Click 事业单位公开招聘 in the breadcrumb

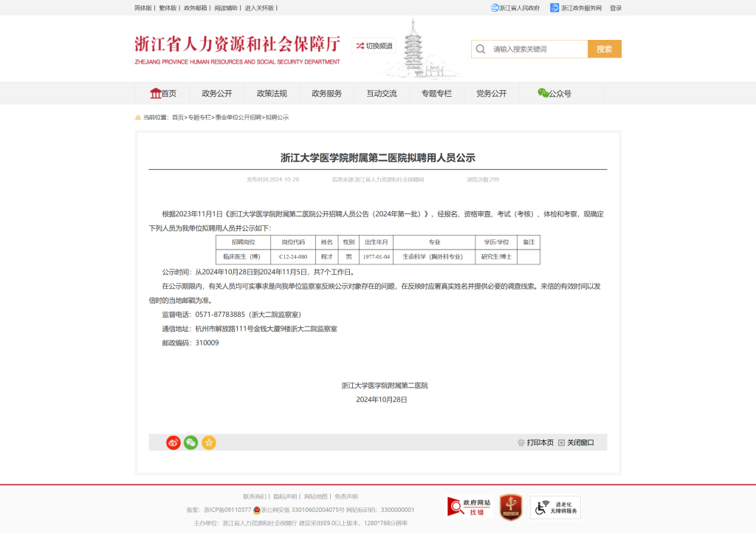(238, 117)
